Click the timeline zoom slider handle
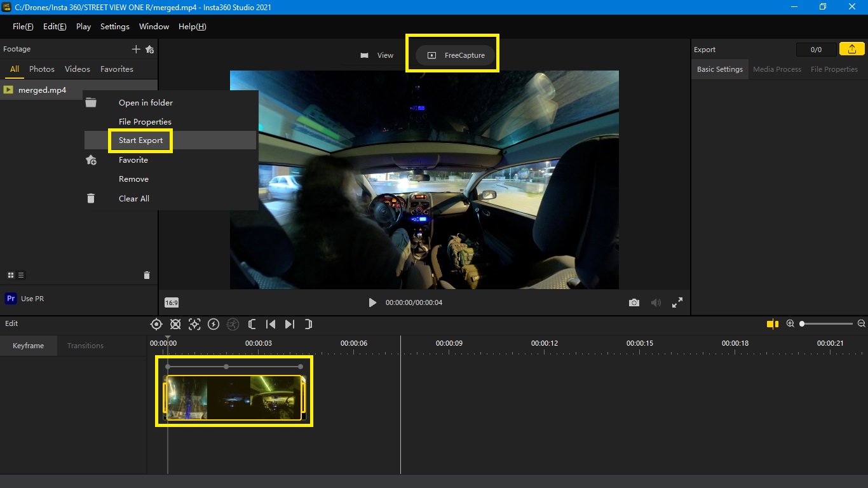The width and height of the screenshot is (868, 488). click(802, 323)
